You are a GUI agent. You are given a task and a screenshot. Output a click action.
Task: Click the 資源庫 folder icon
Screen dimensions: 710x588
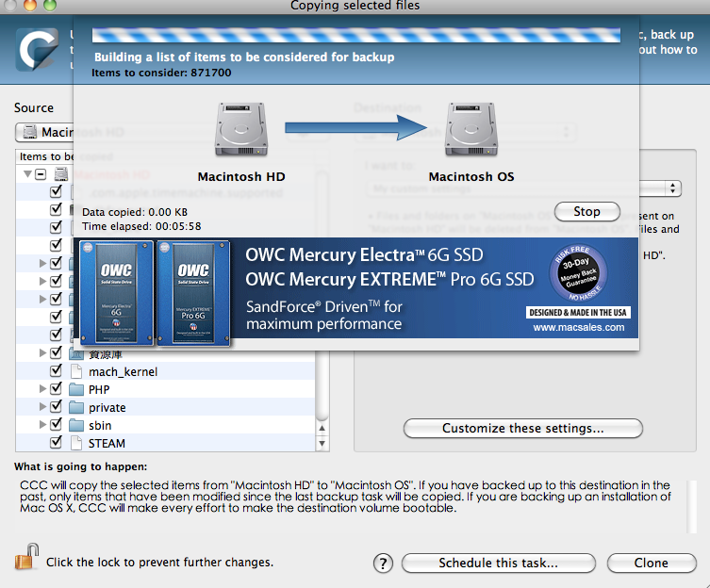point(76,353)
